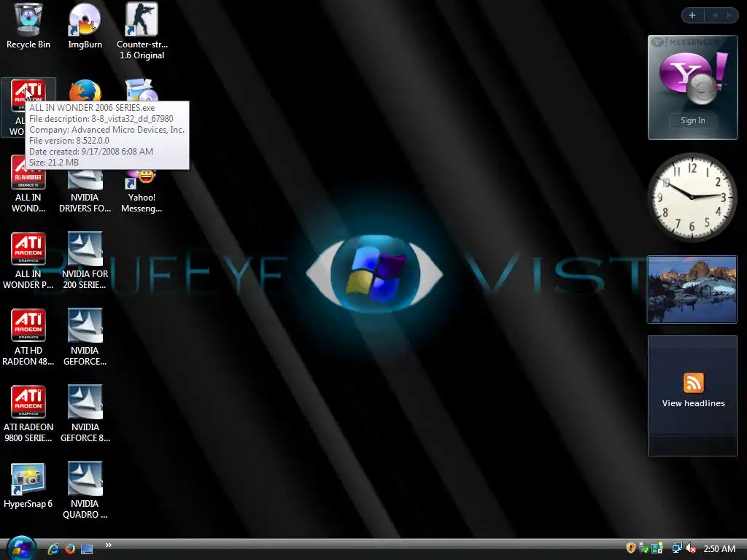
Task: Click the sidebar previous gadgets arrow
Action: pyautogui.click(x=716, y=15)
